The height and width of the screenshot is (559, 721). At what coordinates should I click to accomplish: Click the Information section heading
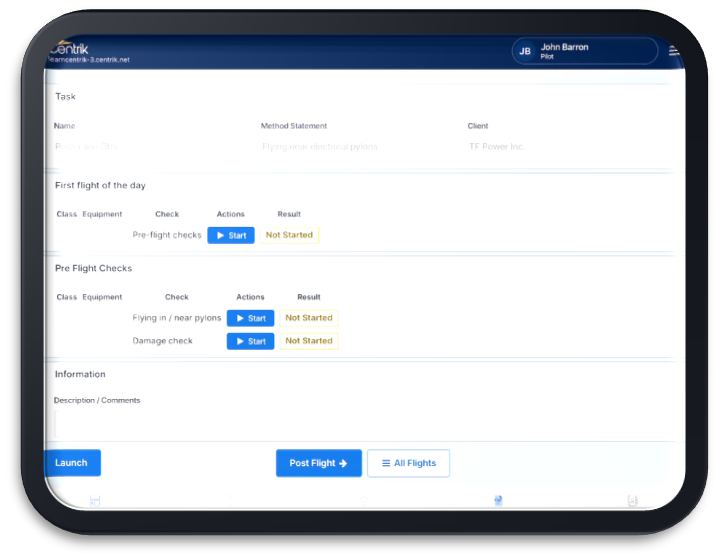tap(80, 374)
